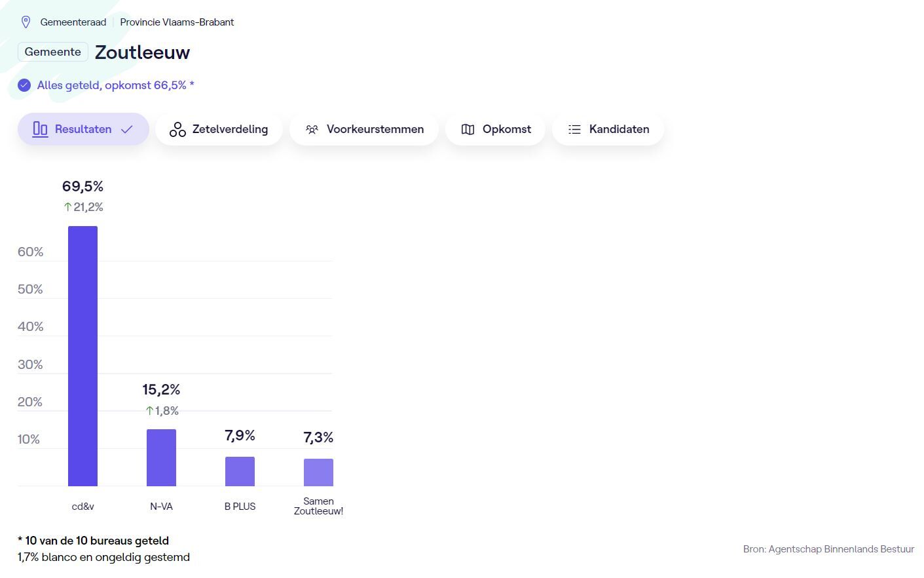
Task: Click the three-circles icon for Zetelverdeling
Action: point(177,130)
